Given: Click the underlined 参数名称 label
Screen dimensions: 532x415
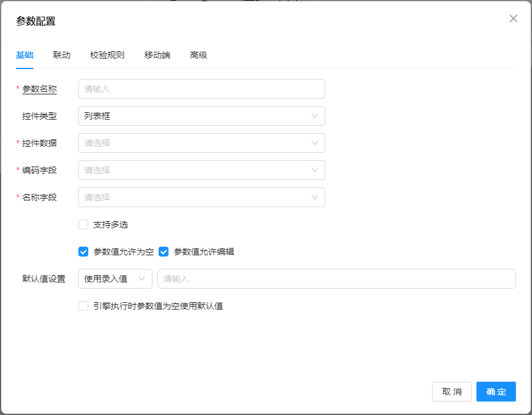Looking at the screenshot, I should click(x=39, y=89).
